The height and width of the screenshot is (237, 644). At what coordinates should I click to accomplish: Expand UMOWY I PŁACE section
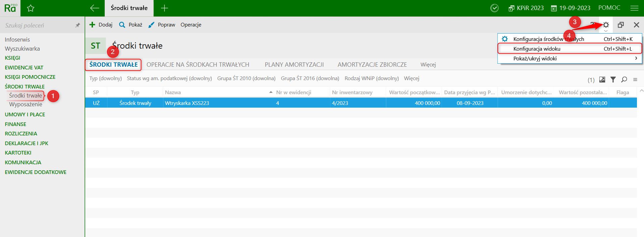[25, 114]
